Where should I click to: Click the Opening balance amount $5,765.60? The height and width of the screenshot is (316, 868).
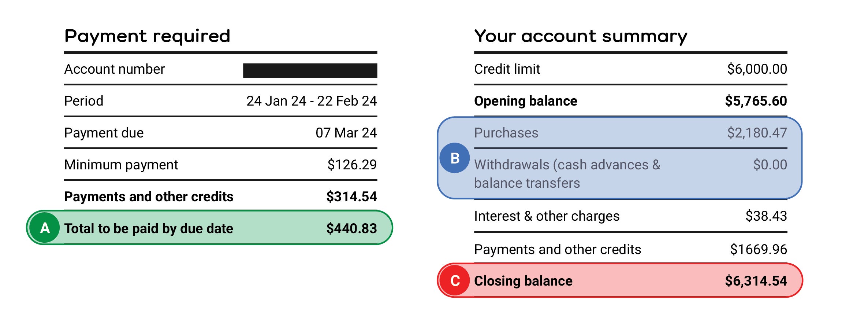756,101
